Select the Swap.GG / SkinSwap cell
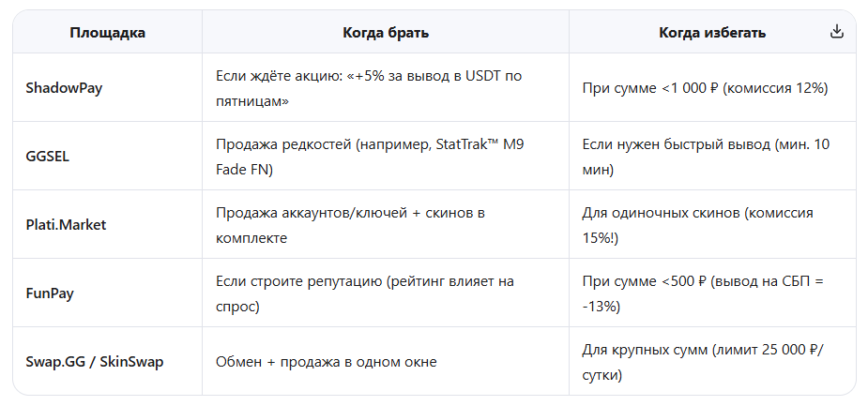The image size is (868, 406). [x=95, y=361]
